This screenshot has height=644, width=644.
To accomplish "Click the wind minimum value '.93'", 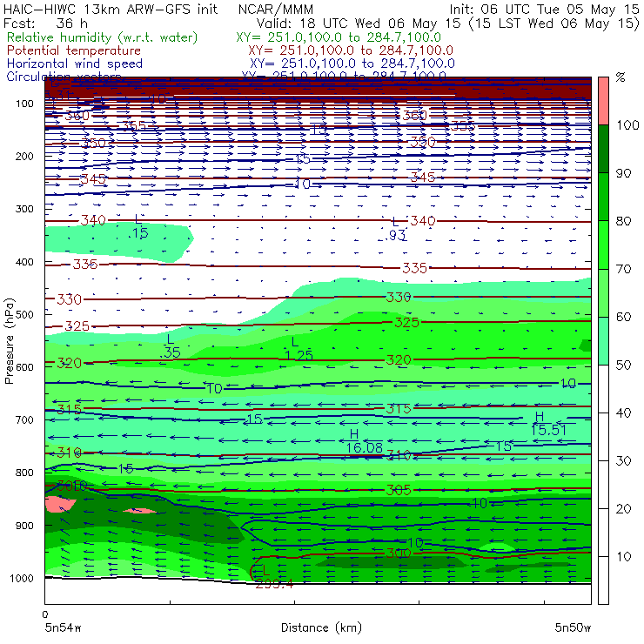I will coord(395,235).
